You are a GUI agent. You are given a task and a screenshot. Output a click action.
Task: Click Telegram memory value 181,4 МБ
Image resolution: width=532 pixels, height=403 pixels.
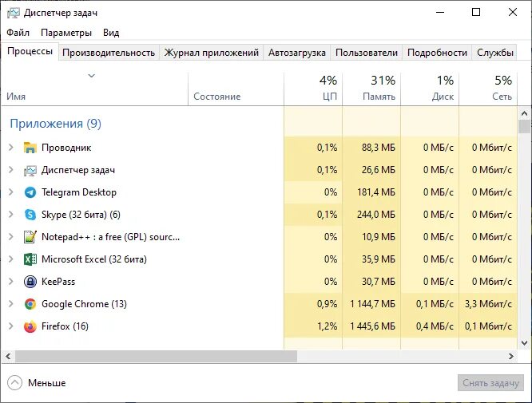pos(376,192)
